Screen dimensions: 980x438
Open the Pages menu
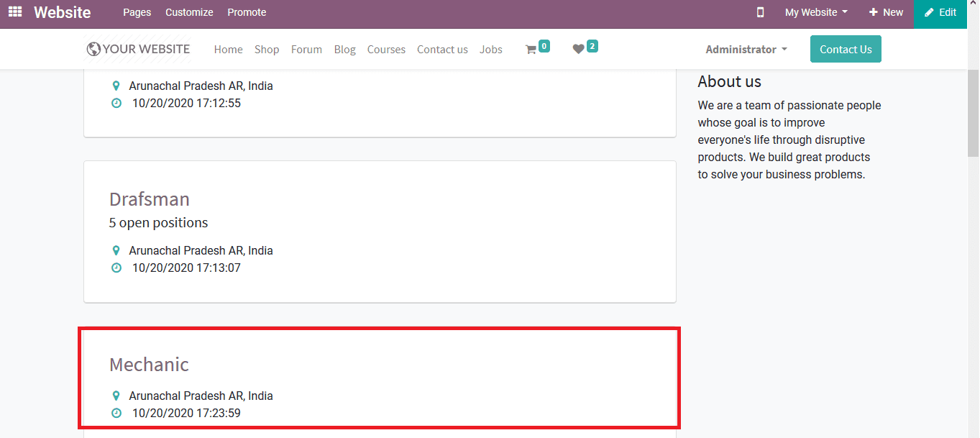click(x=137, y=12)
